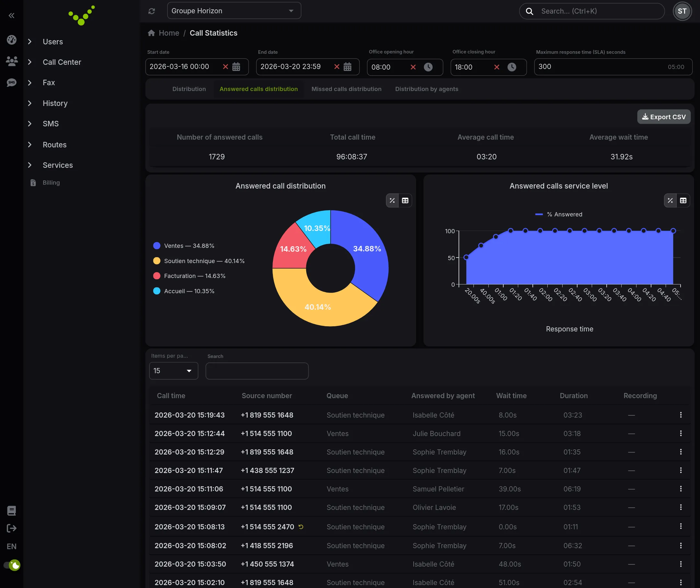The image size is (700, 588).
Task: Expand the Fax menu section
Action: click(x=49, y=83)
